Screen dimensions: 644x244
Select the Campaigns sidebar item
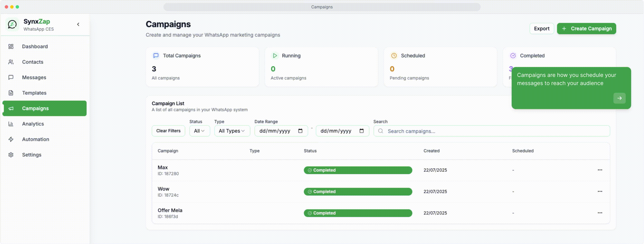[x=45, y=108]
